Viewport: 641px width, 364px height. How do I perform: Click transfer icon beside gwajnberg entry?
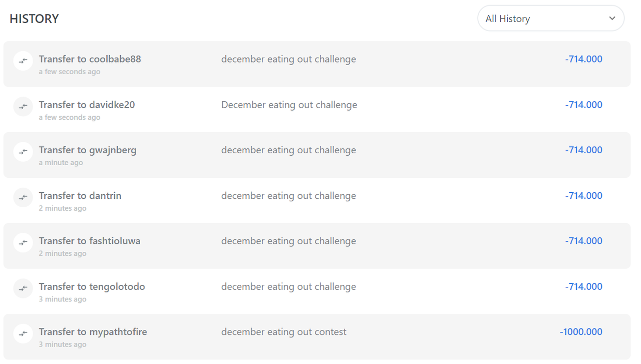pos(23,152)
